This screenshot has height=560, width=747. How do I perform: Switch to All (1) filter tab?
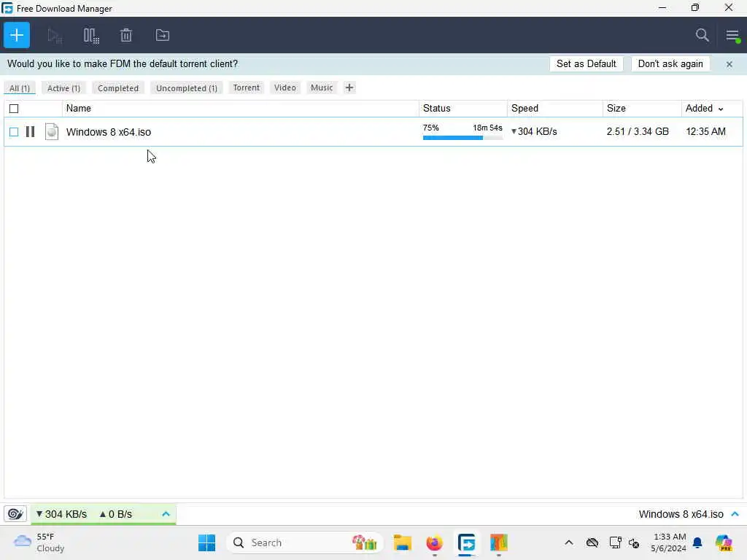pos(20,88)
